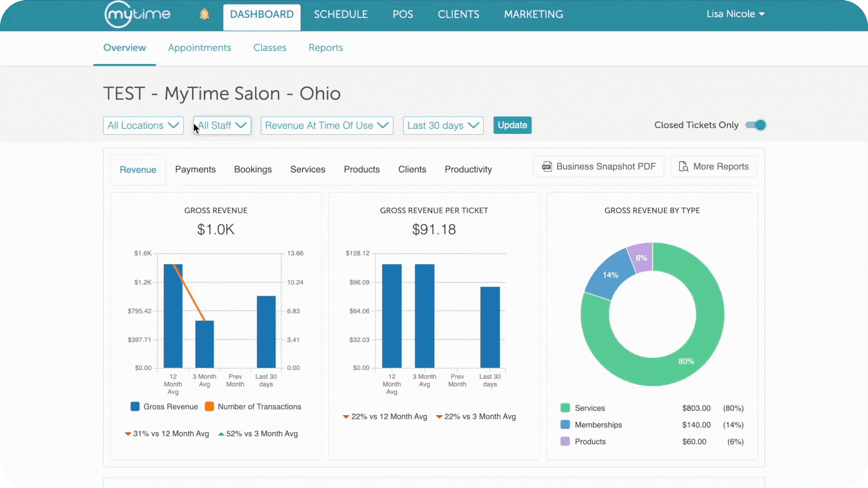The height and width of the screenshot is (488, 868).
Task: Download the Business Snapshot PDF
Action: point(599,167)
